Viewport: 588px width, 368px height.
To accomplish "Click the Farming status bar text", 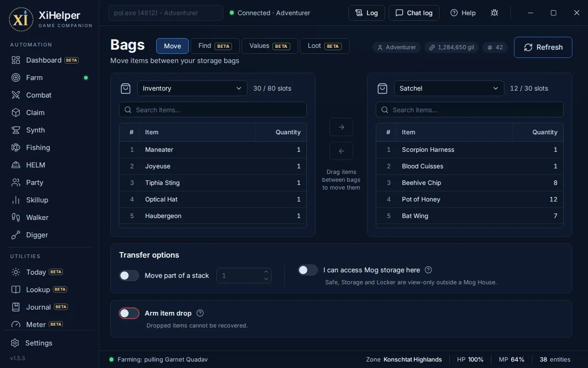I will pyautogui.click(x=163, y=360).
